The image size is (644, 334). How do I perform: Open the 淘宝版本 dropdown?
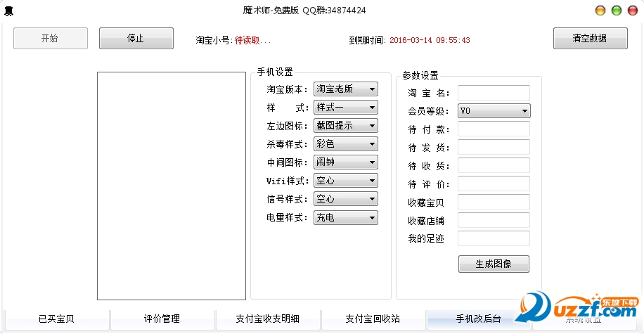click(x=346, y=89)
